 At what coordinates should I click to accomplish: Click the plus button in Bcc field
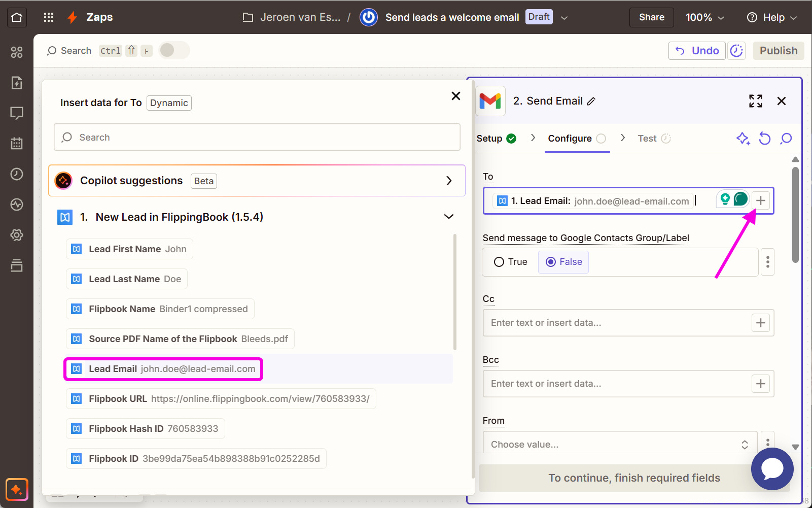pos(761,384)
